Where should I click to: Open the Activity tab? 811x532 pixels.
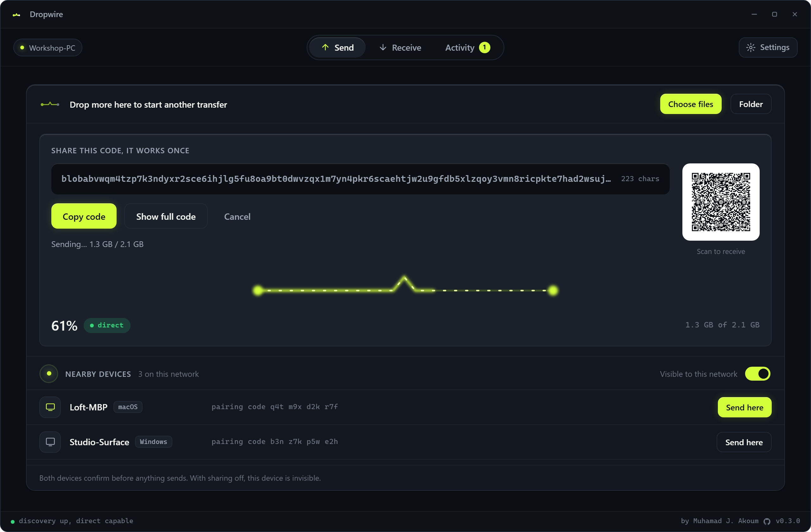click(467, 48)
